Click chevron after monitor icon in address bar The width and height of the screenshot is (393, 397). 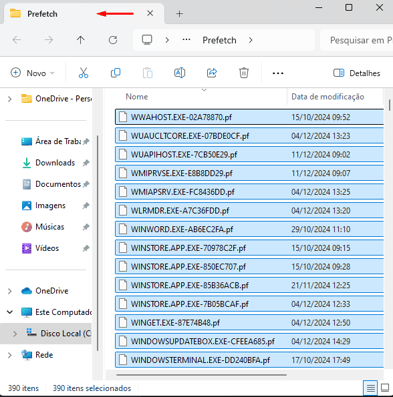pos(167,40)
